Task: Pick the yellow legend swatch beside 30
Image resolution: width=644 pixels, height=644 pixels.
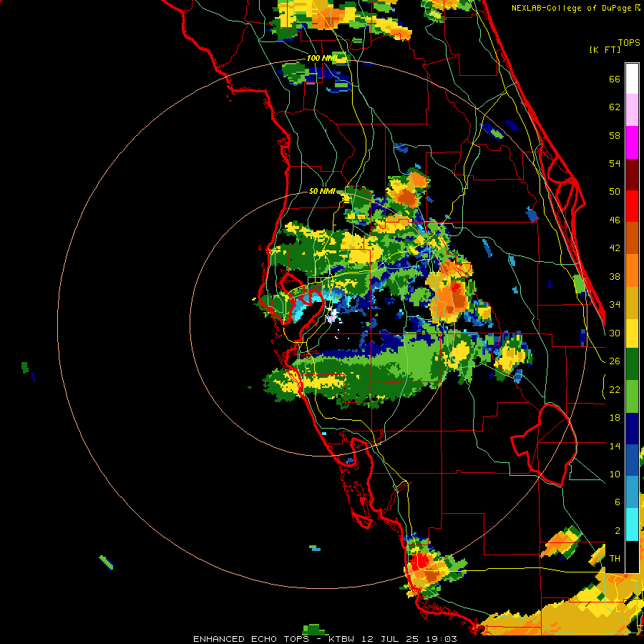Action: coord(632,333)
